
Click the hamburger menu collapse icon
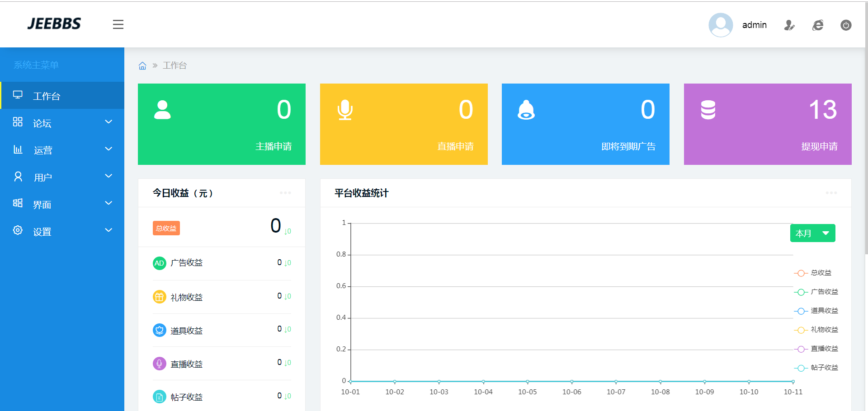[118, 24]
